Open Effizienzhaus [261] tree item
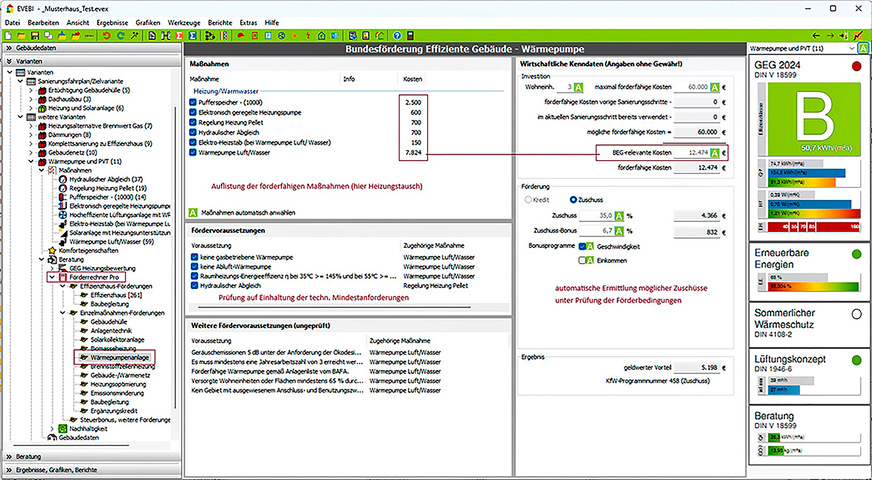The width and height of the screenshot is (872, 480). tap(116, 295)
